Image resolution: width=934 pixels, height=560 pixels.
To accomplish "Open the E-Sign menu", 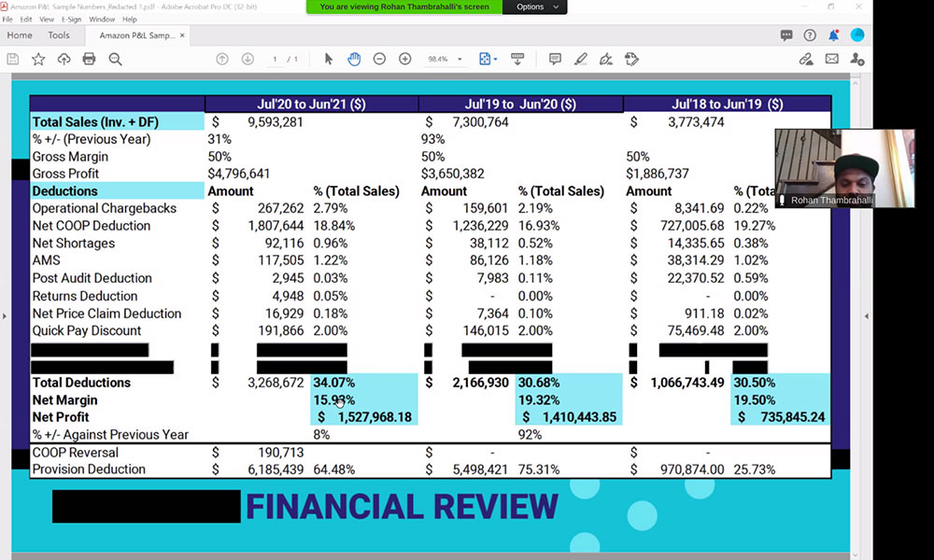I will [x=72, y=19].
